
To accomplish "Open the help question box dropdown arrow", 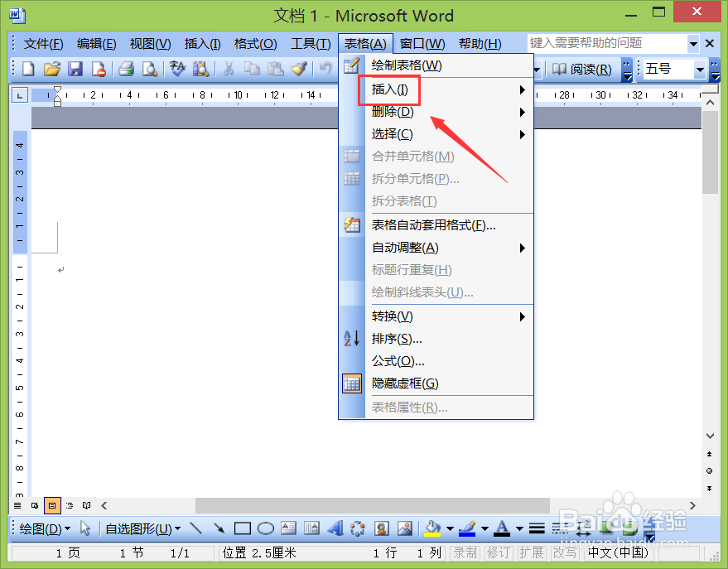I will pos(693,44).
